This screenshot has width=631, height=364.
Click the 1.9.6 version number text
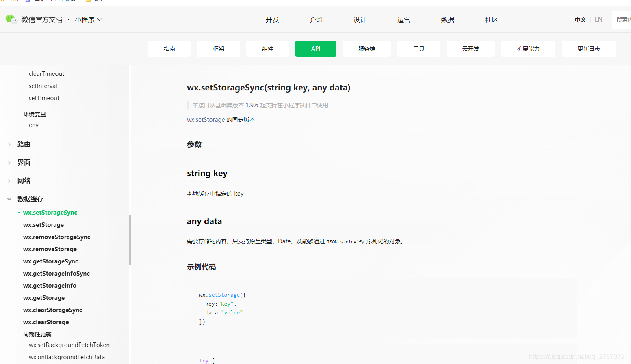click(252, 105)
